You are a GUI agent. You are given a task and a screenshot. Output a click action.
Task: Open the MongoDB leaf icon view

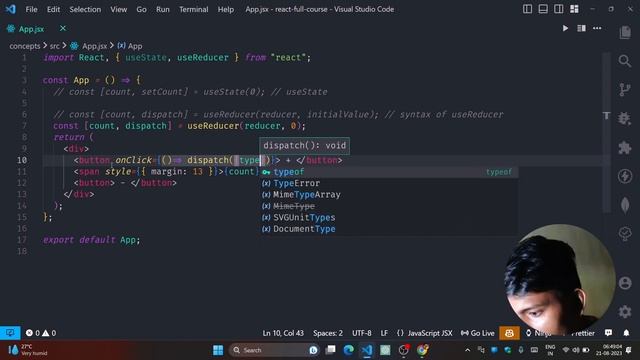[625, 205]
